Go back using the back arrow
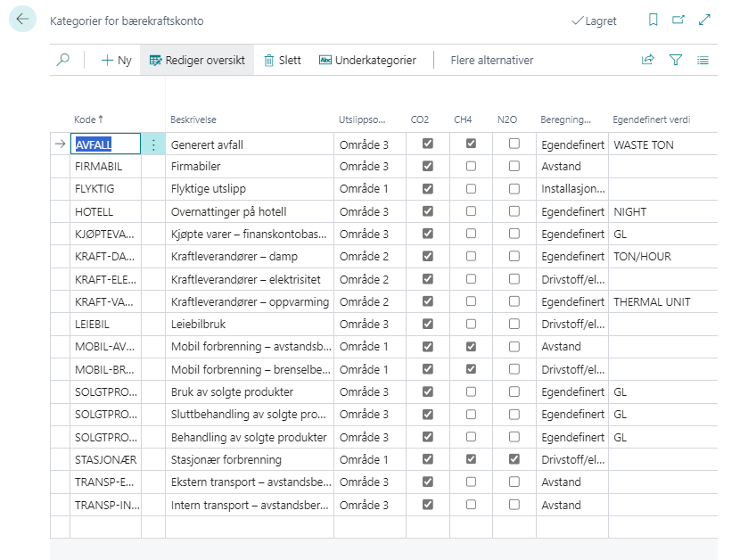The width and height of the screenshot is (748, 560). [x=22, y=20]
